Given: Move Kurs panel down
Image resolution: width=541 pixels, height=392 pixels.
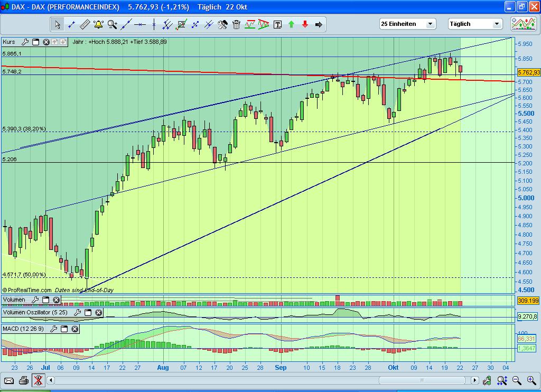Looking at the screenshot, I should (63, 42).
